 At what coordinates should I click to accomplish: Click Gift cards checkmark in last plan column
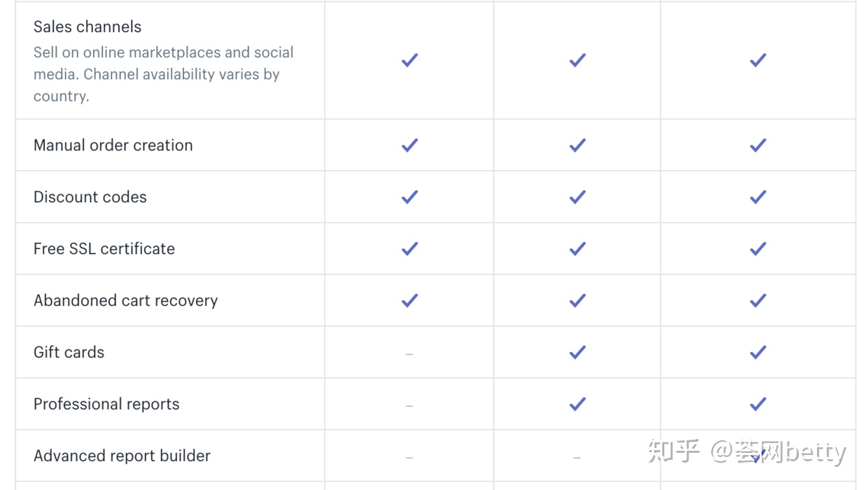[757, 352]
